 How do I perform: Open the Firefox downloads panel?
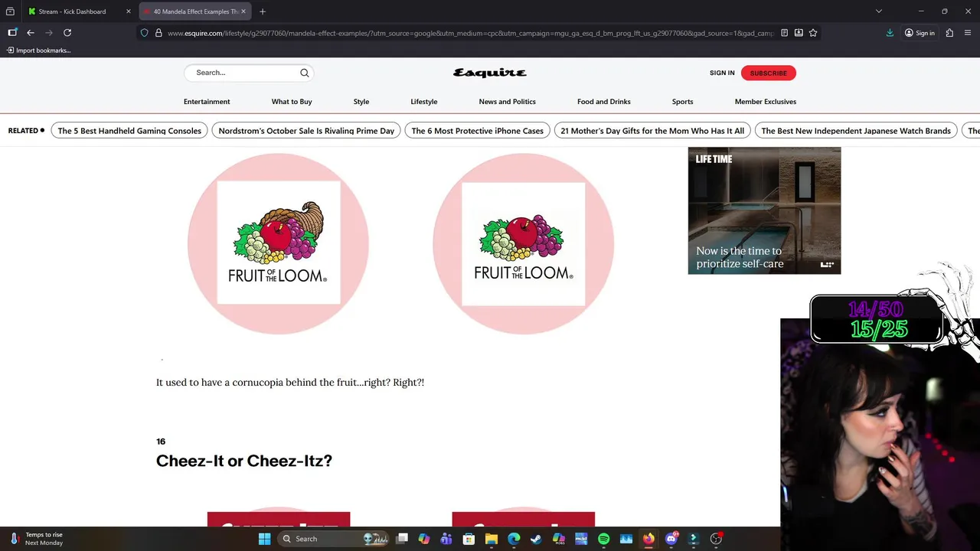[x=890, y=33]
